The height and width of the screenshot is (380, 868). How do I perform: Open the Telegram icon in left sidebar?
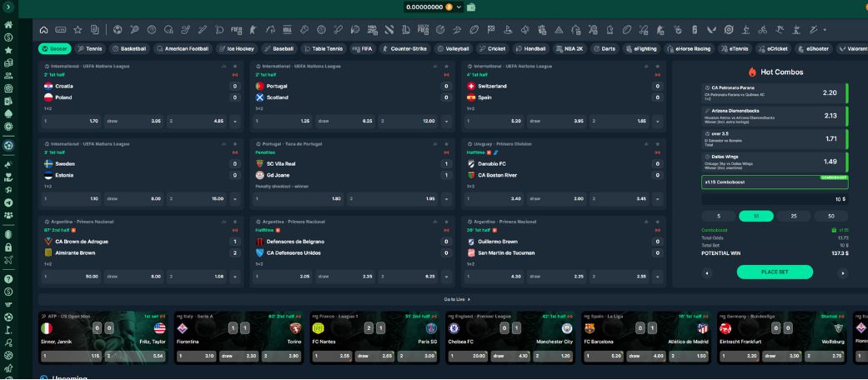point(8,203)
